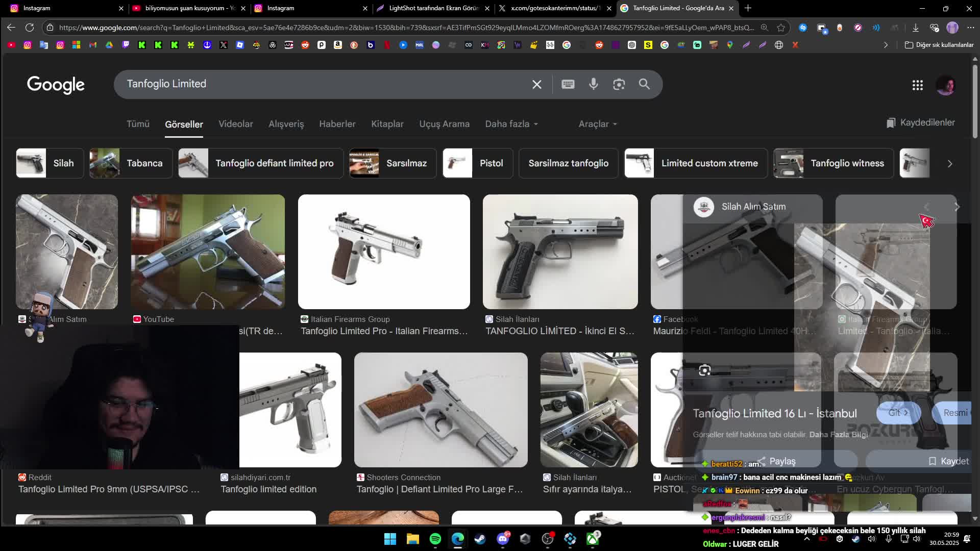
Task: Show hidden system tray icons
Action: tap(806, 539)
